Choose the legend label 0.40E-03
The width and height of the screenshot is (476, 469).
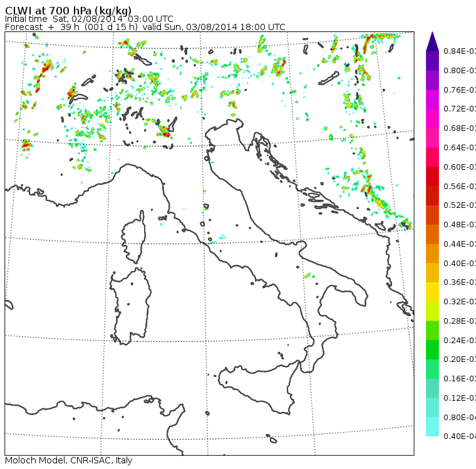click(x=460, y=263)
